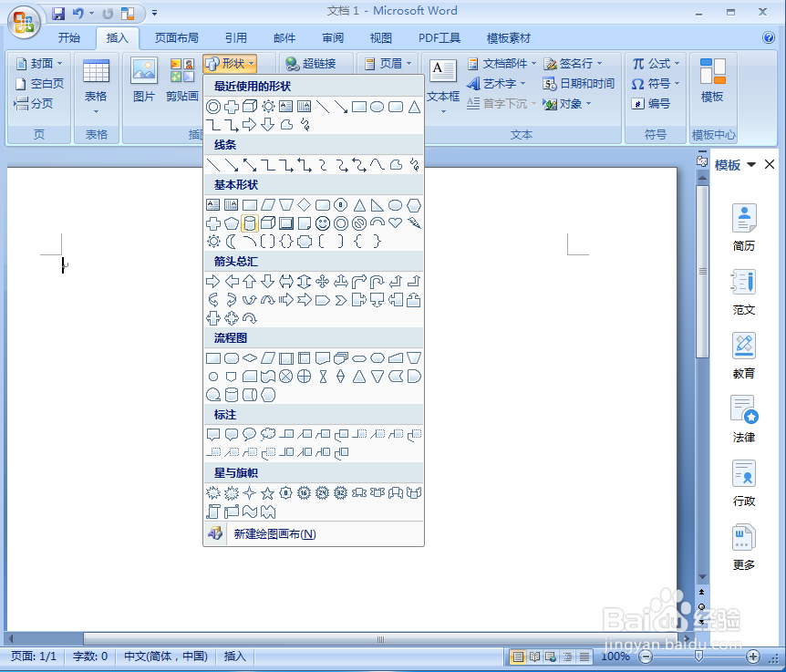Select the flowchart summing junction shape
Viewport: 786px width, 672px height.
click(x=285, y=377)
